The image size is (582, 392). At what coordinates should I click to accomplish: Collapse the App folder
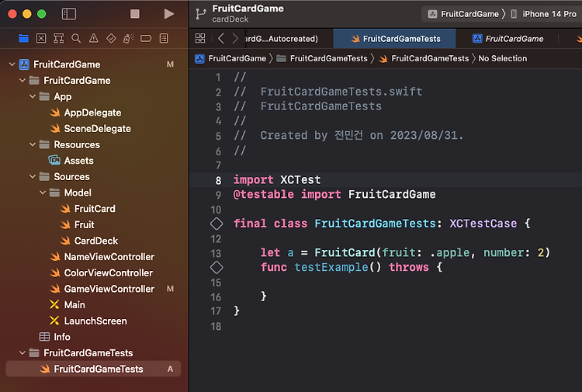[x=33, y=96]
